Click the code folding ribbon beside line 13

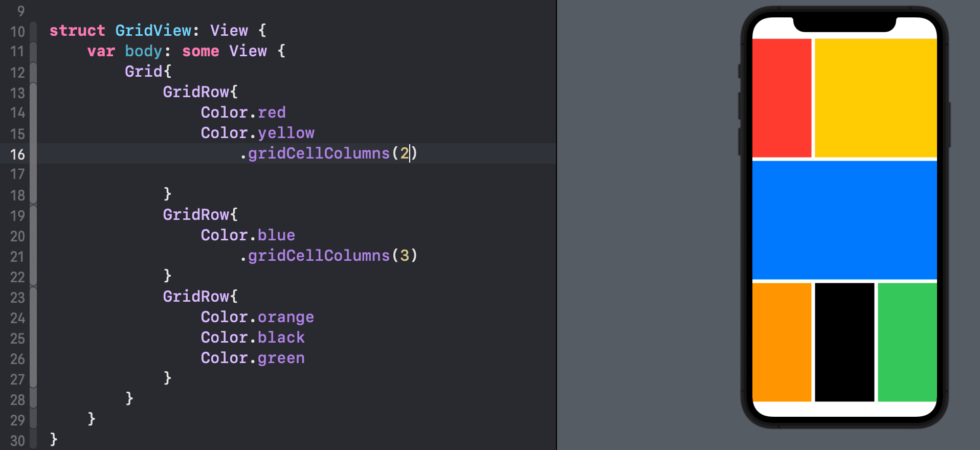(x=33, y=93)
